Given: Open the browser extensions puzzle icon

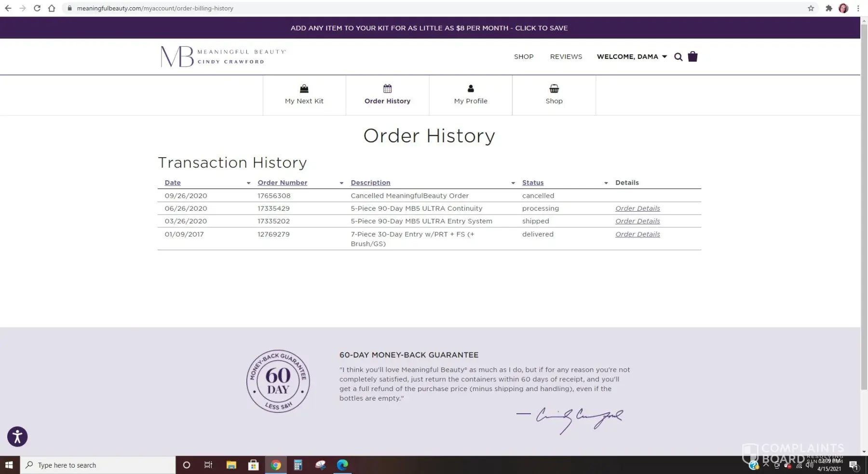Looking at the screenshot, I should coord(828,8).
